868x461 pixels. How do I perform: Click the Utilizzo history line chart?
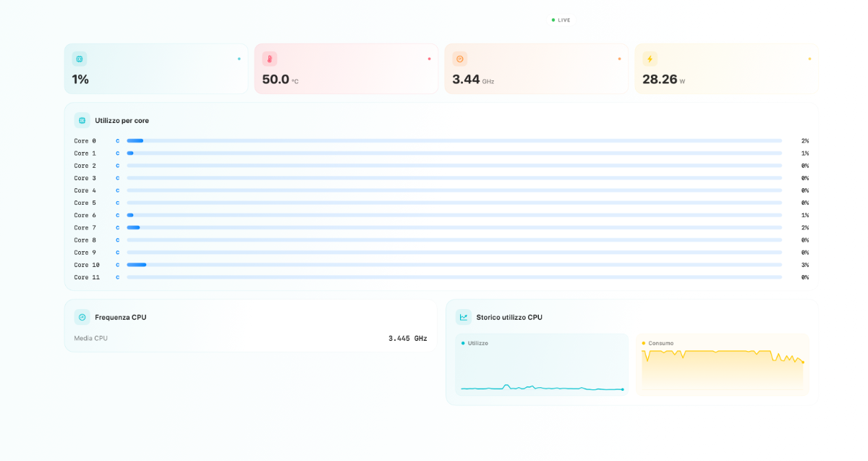pos(542,371)
